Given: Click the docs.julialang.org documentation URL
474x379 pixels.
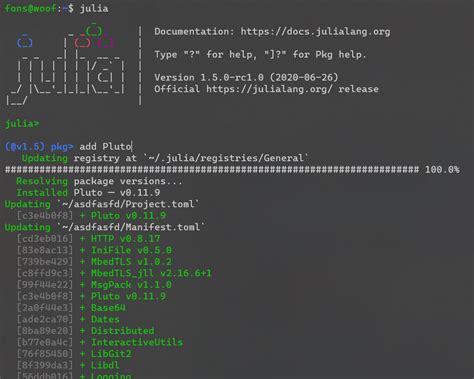Looking at the screenshot, I should point(315,32).
